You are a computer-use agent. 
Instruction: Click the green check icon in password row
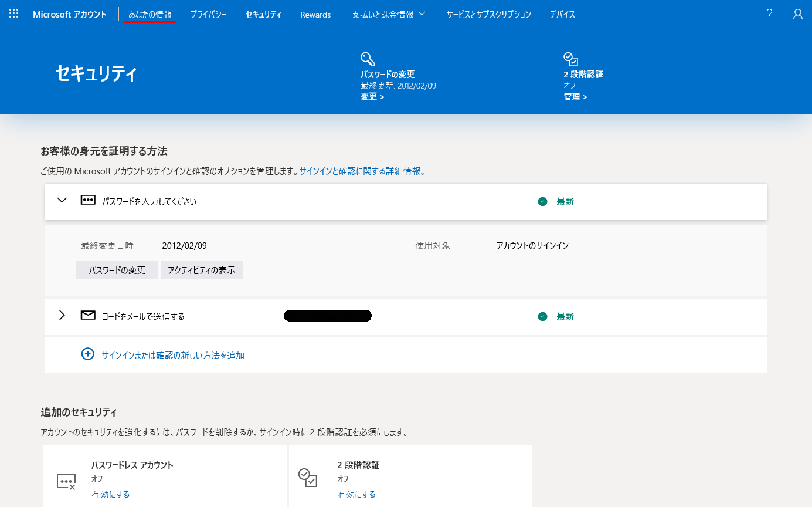pos(542,201)
